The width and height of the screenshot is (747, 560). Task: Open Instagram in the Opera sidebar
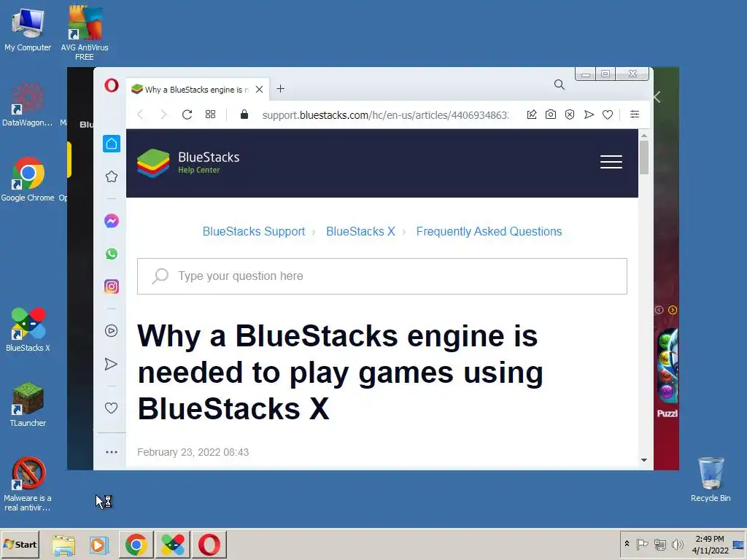point(112,286)
